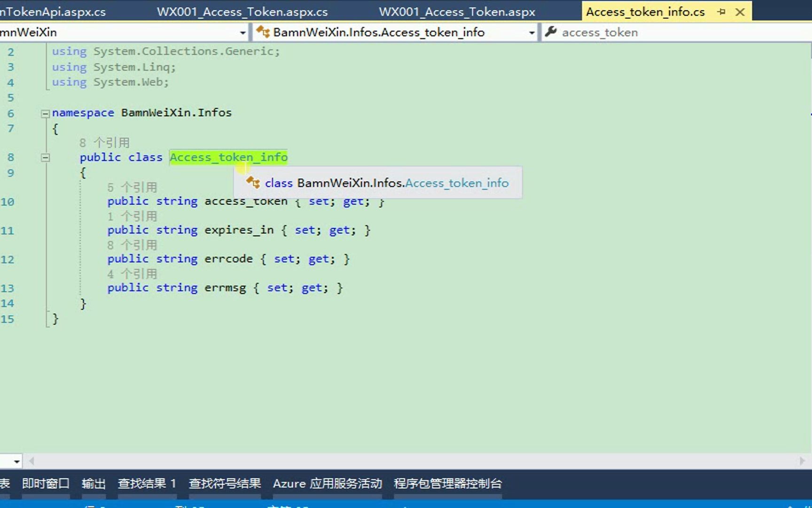Image resolution: width=812 pixels, height=508 pixels.
Task: Click the '1 个引用' CodeLens above expires_in
Action: click(x=132, y=216)
